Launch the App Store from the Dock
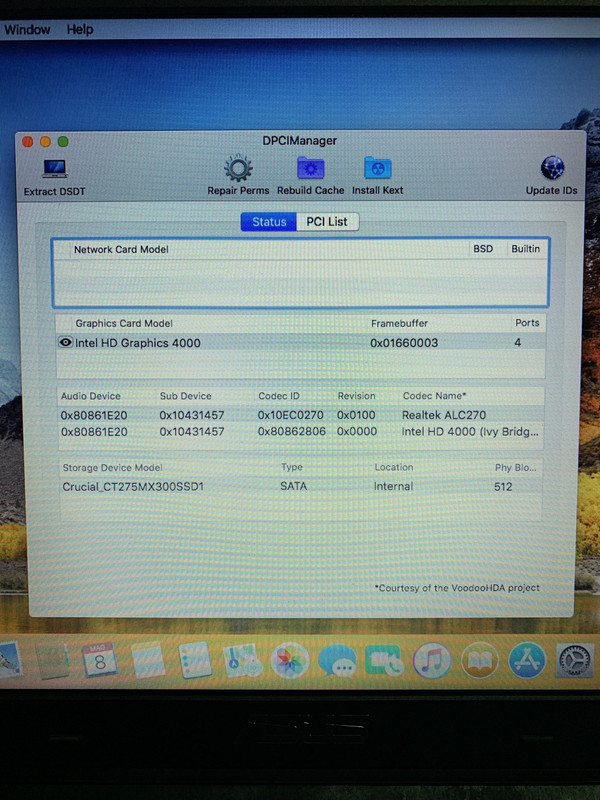 click(x=527, y=660)
